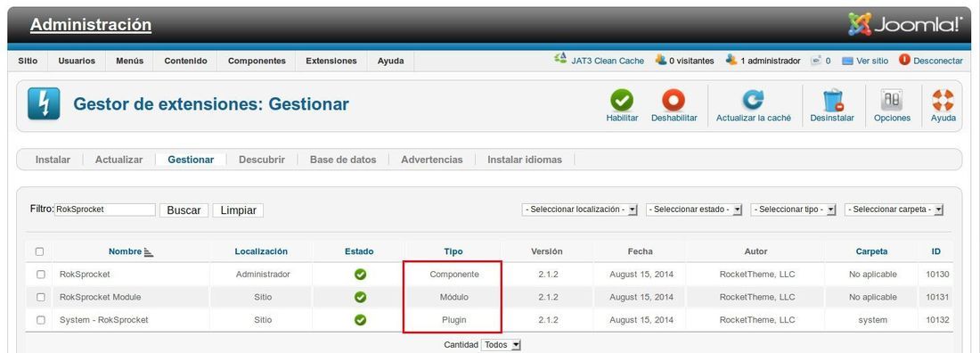Toggle the select-all checkbox in table header
Screen dimensions: 980x353
coord(39,251)
